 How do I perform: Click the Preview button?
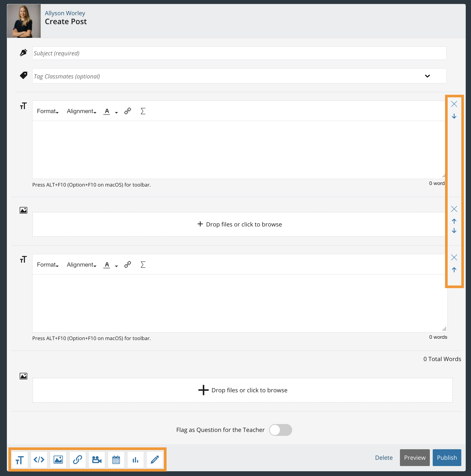point(415,458)
